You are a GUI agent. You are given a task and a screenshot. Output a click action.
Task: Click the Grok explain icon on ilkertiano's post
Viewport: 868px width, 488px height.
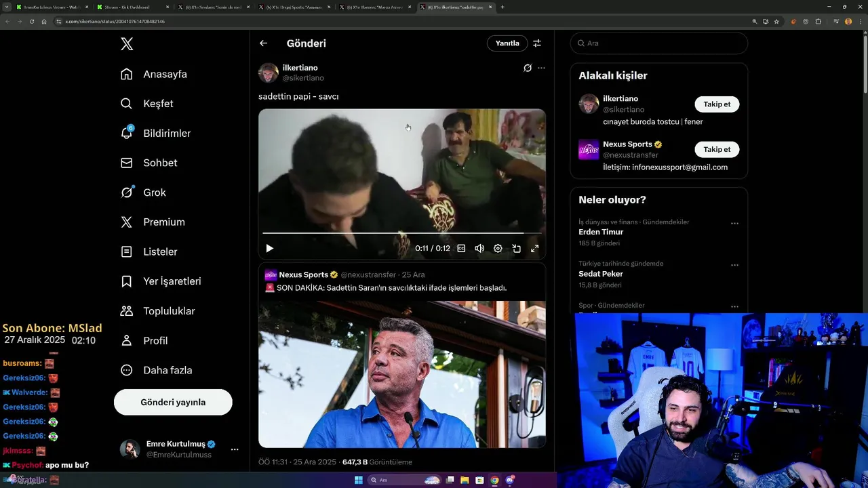pos(528,68)
